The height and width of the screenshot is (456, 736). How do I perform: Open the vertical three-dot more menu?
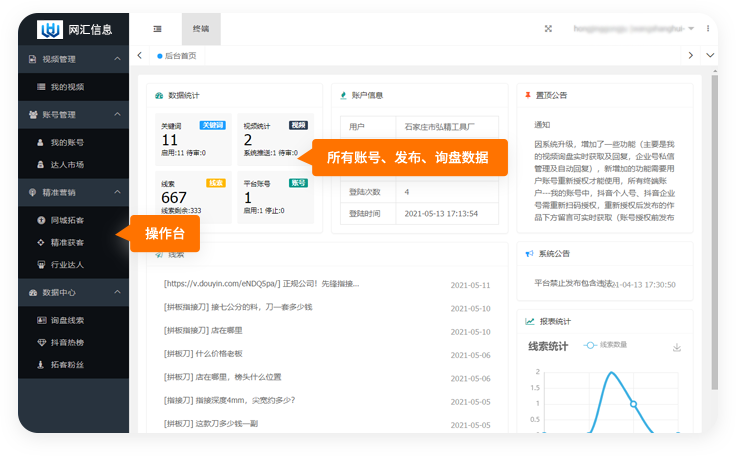pos(708,29)
